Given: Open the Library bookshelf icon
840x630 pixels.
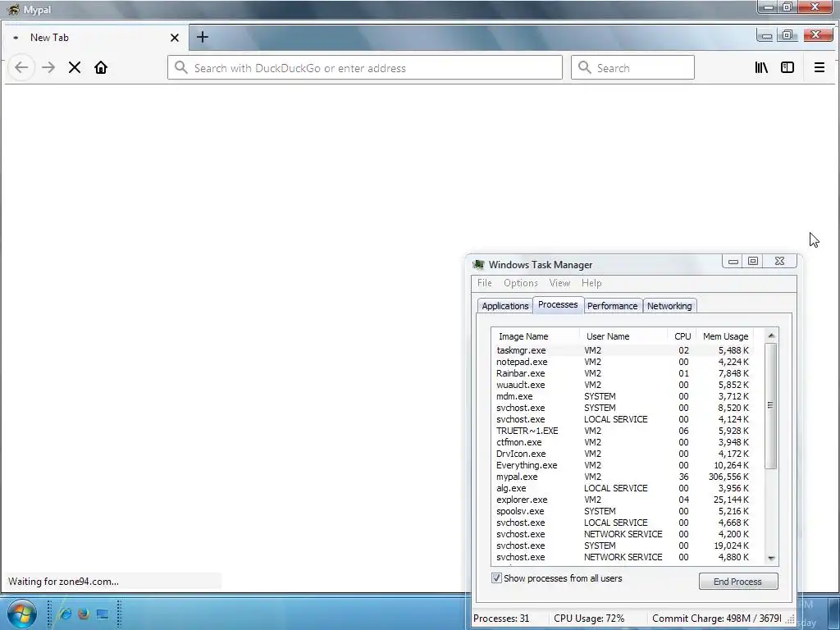Looking at the screenshot, I should tap(761, 67).
